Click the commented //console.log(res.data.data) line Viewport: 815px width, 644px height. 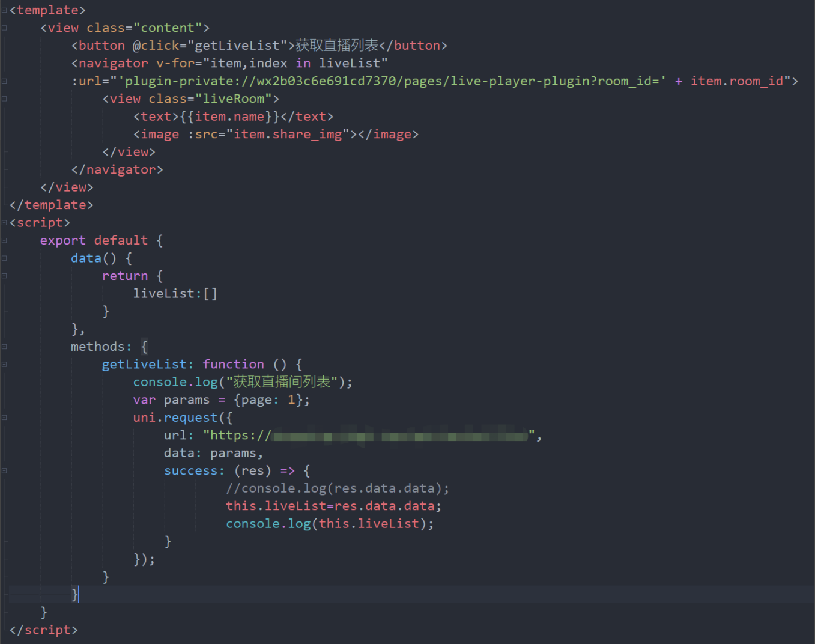338,488
